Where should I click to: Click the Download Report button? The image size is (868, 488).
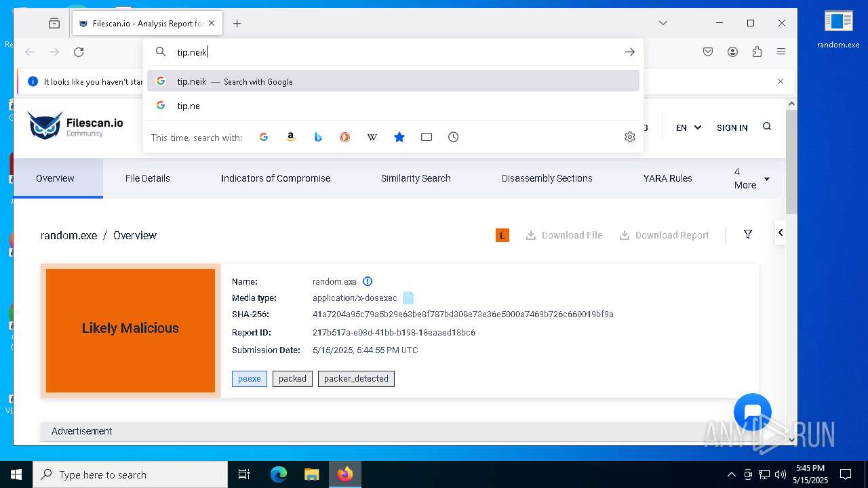tap(665, 235)
